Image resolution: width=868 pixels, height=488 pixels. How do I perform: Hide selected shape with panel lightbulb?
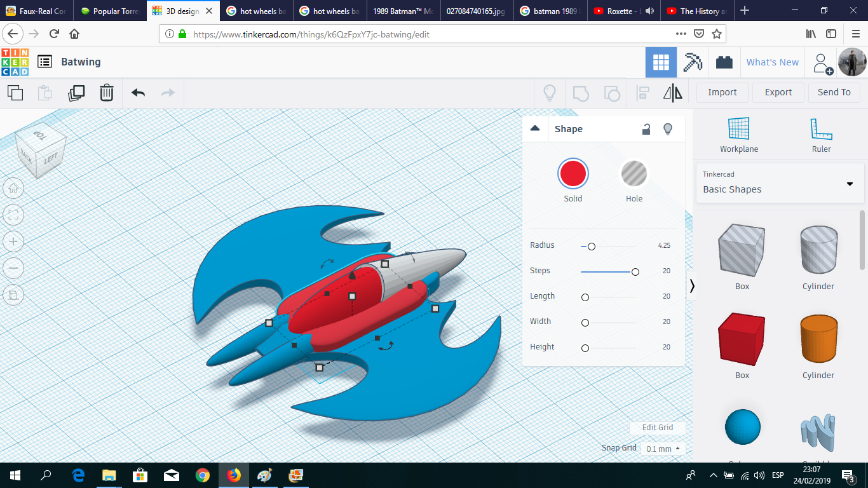tap(668, 129)
